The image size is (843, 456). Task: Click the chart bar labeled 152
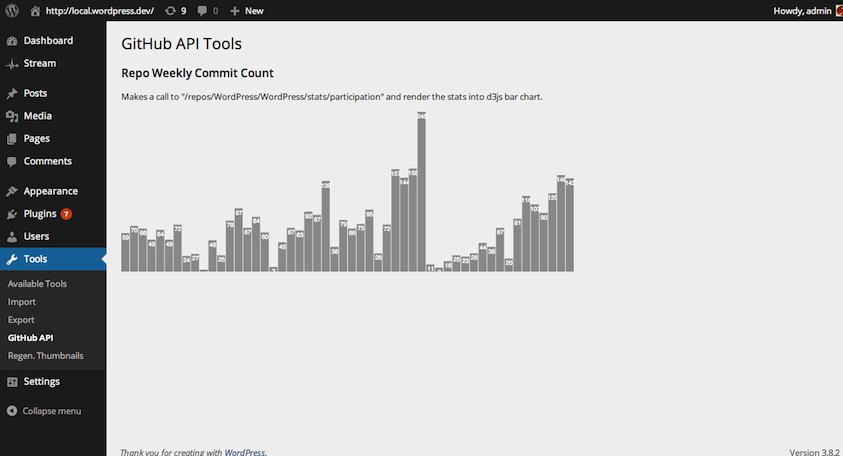point(395,221)
